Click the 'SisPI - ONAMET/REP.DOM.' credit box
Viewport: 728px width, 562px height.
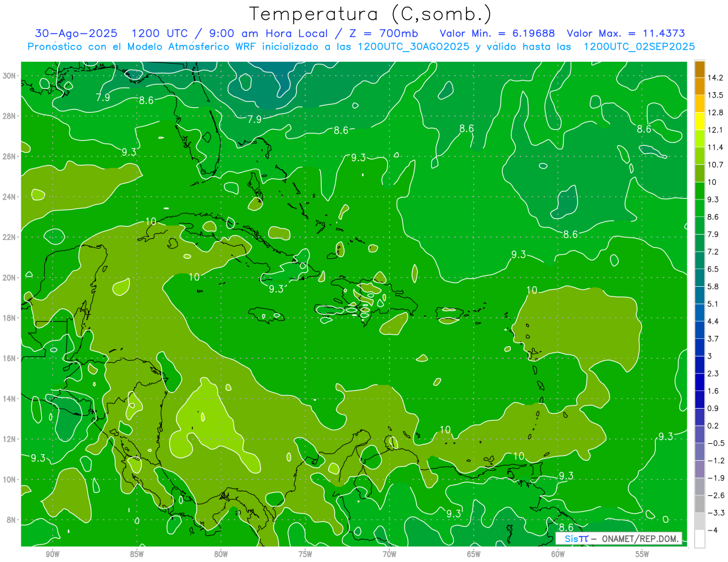point(618,538)
